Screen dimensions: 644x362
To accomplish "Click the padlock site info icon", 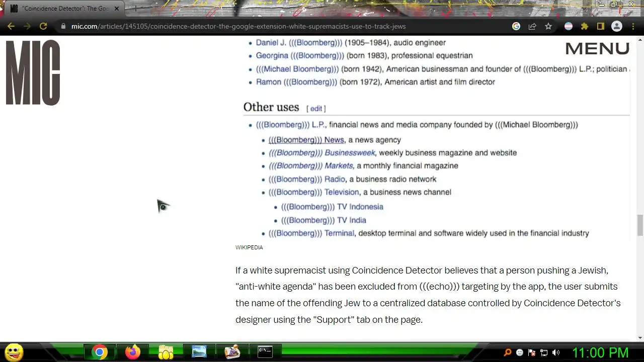I will 63,26.
